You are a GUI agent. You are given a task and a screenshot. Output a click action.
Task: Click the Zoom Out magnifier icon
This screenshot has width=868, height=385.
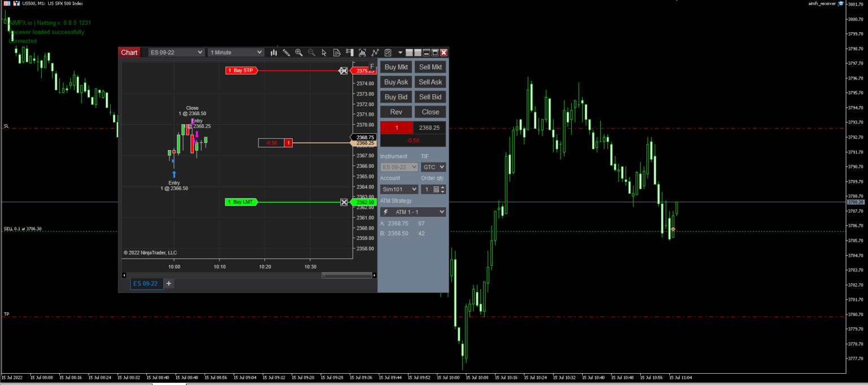pos(311,53)
